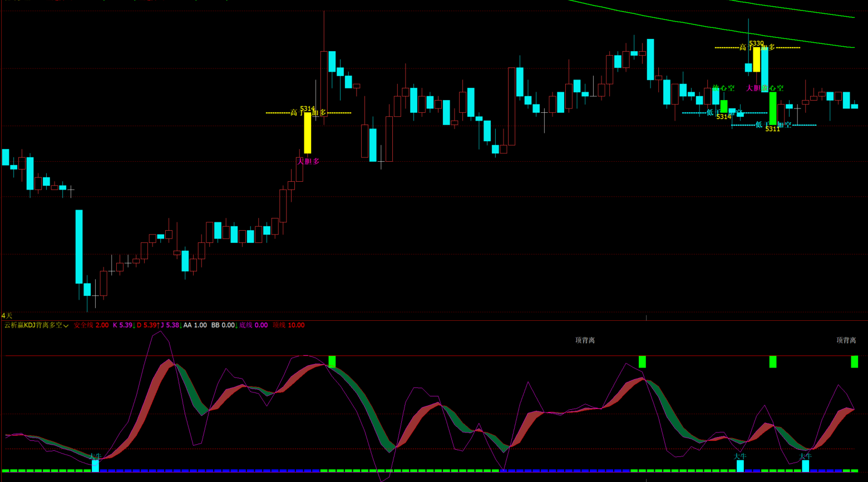Image resolution: width=868 pixels, height=482 pixels.
Task: Click the AA 1.00 indicator value
Action: click(x=195, y=325)
